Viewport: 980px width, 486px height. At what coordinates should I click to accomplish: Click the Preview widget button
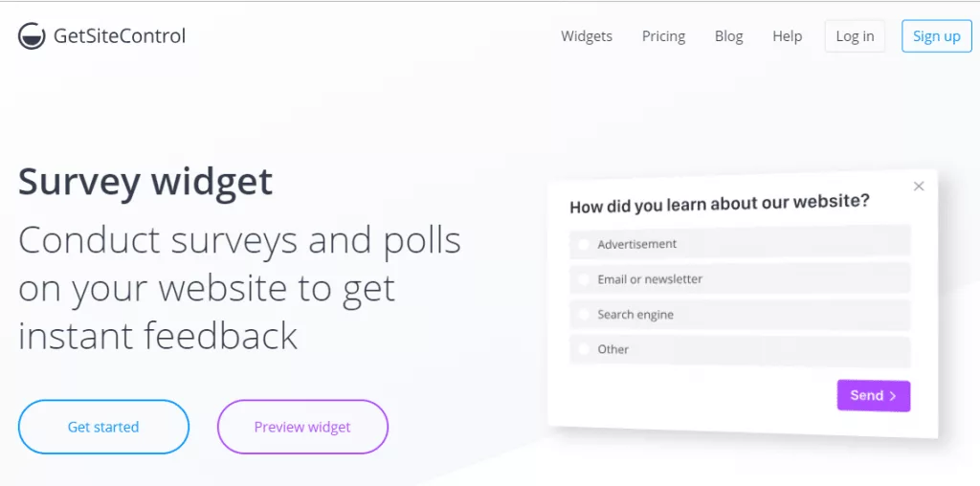coord(302,427)
